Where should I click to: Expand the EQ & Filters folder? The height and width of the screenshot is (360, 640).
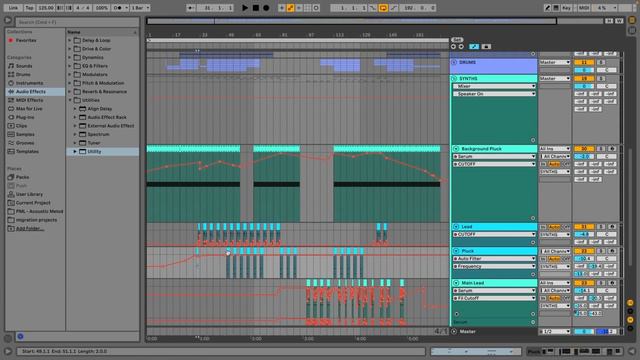click(x=70, y=66)
